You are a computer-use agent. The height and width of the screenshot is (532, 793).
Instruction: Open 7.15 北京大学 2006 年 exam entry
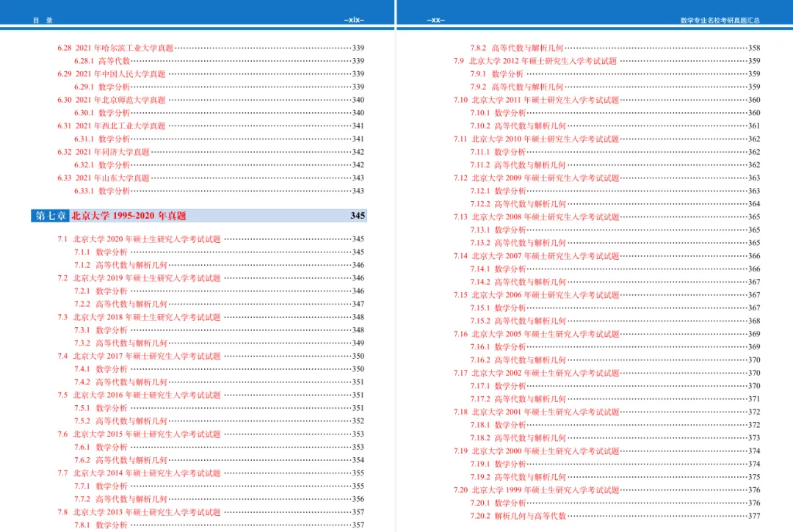[607, 295]
